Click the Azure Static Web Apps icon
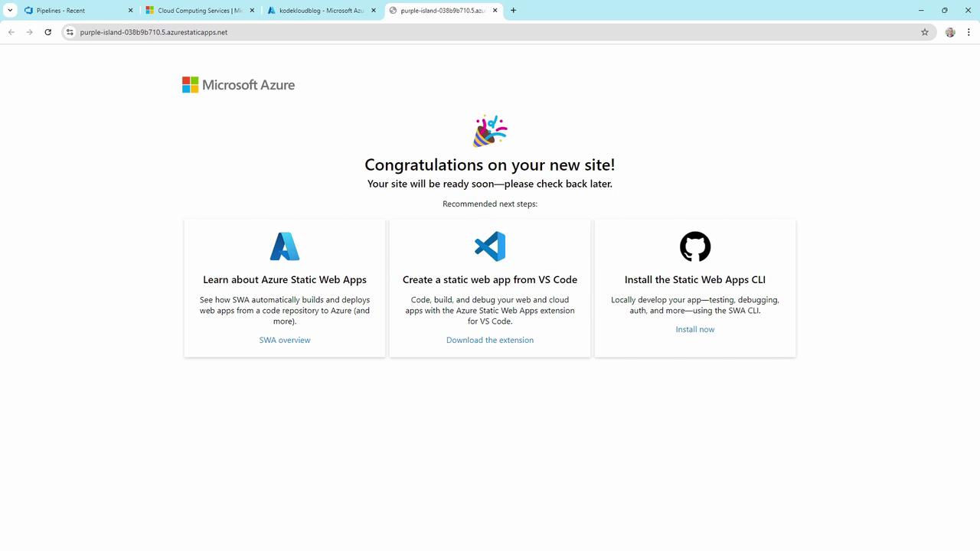 [285, 246]
